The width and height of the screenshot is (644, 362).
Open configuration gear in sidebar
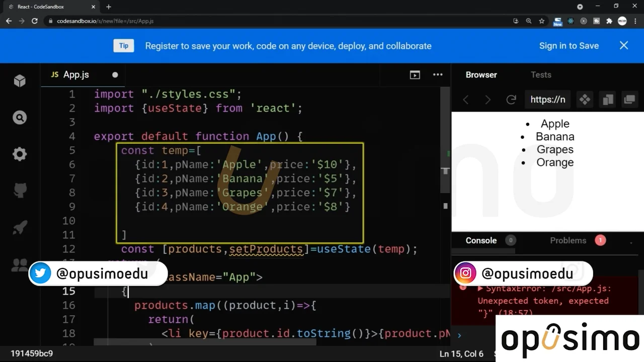[20, 154]
